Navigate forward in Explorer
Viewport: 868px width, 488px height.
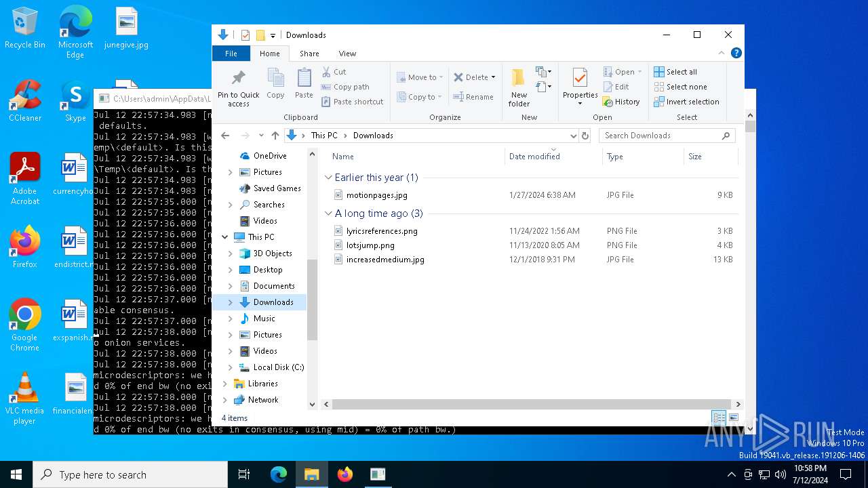[x=245, y=136]
